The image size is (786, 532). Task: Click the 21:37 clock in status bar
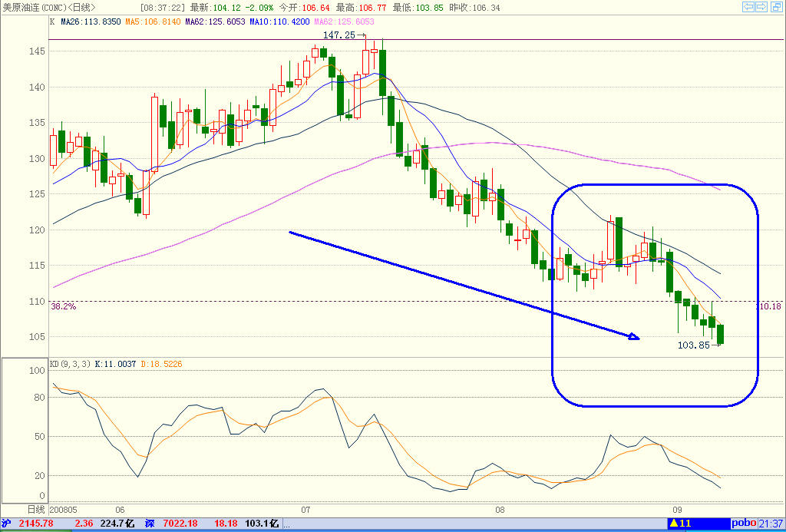771,524
